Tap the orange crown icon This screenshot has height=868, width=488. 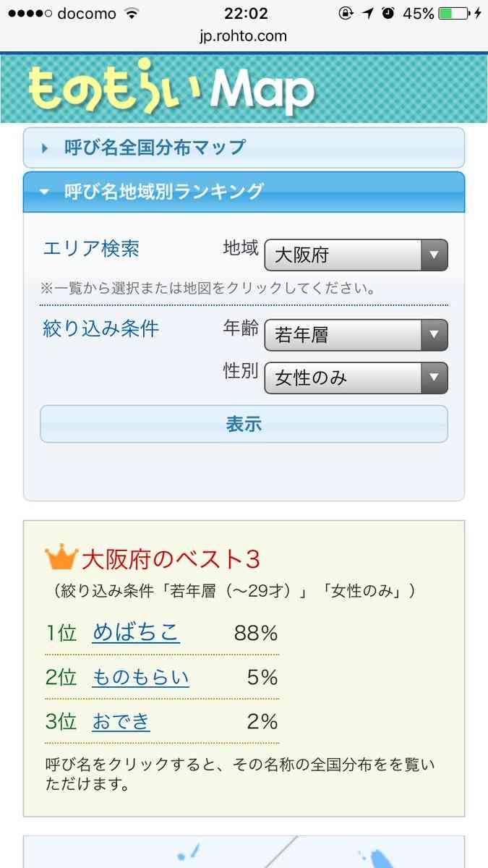61,558
